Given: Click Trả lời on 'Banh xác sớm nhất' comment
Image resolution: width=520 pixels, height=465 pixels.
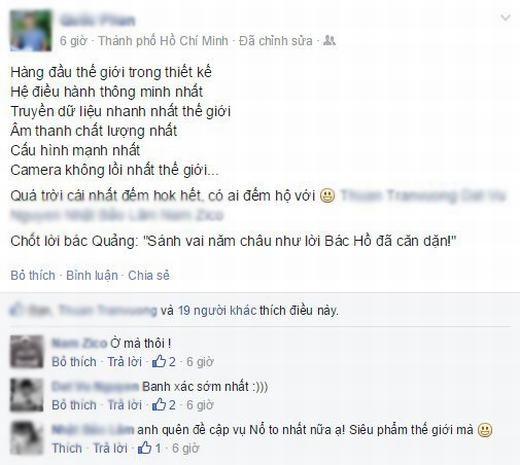Looking at the screenshot, I should [124, 405].
